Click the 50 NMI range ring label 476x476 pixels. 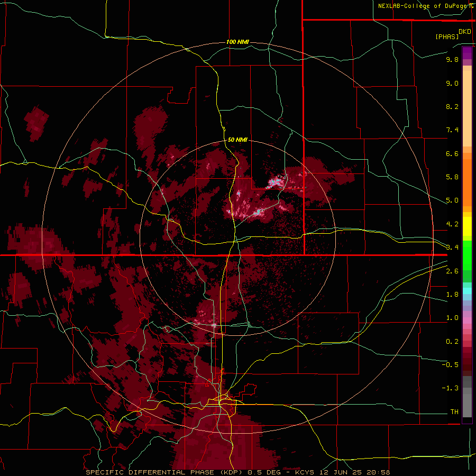[x=237, y=140]
